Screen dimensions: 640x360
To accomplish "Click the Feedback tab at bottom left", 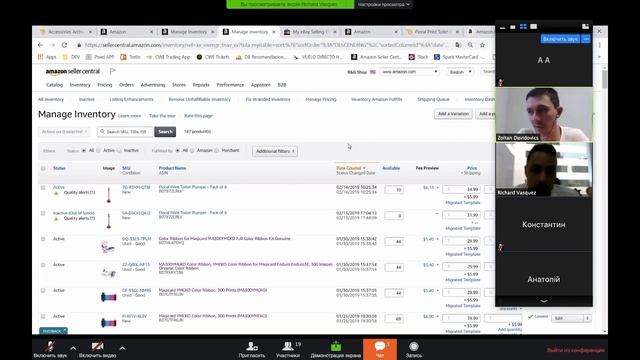I will [53, 331].
